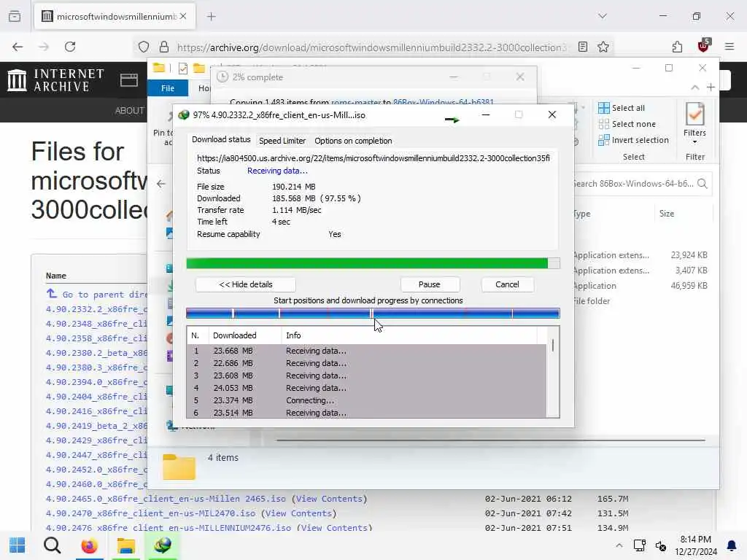Open the notification bell in taskbar
This screenshot has width=747, height=560.
coord(731,545)
